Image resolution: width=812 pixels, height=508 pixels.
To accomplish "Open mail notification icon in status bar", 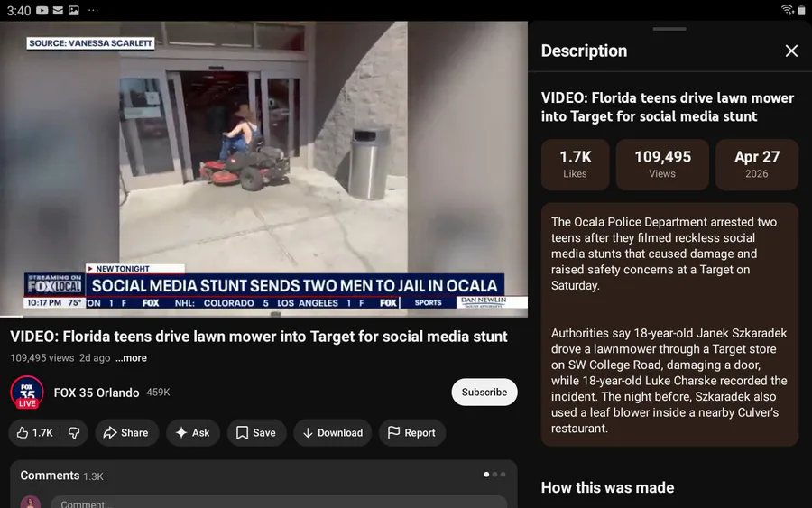I will (58, 10).
